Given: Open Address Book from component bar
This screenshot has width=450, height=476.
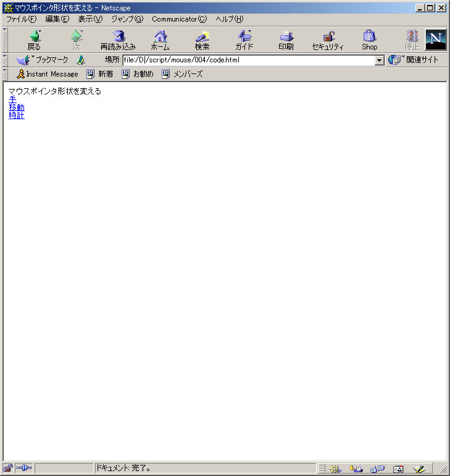Looking at the screenshot, I should pyautogui.click(x=398, y=469).
